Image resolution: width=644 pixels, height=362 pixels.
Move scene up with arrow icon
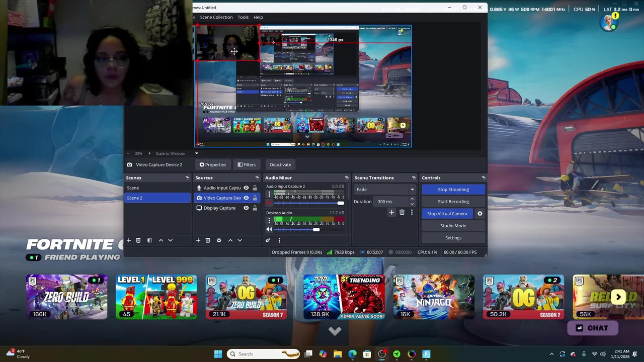pyautogui.click(x=161, y=240)
